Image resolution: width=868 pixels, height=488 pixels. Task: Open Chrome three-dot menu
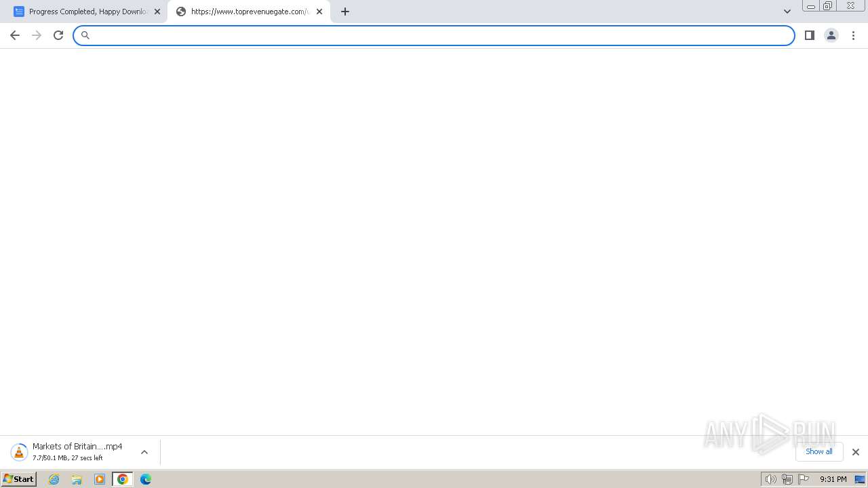click(x=854, y=35)
